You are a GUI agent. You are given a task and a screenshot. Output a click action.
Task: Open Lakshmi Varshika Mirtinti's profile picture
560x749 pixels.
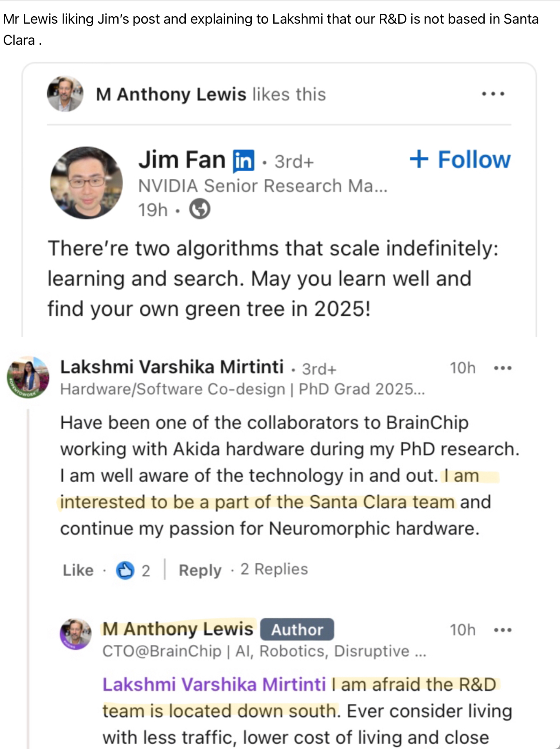(28, 377)
